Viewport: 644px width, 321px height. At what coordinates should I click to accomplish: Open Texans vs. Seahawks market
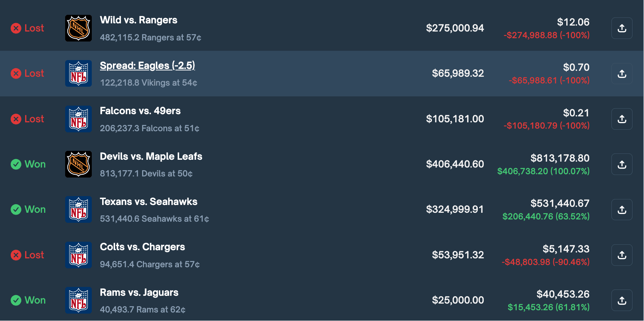(x=148, y=202)
